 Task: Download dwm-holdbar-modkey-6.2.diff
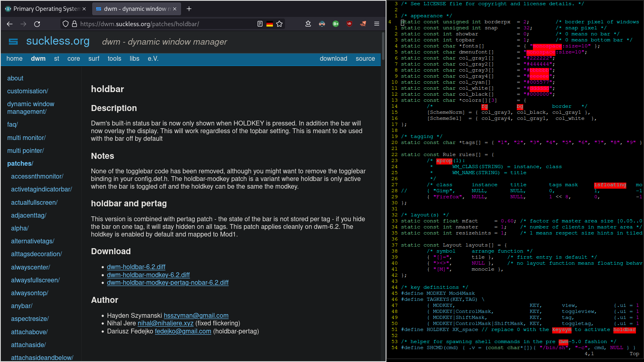pos(148,275)
